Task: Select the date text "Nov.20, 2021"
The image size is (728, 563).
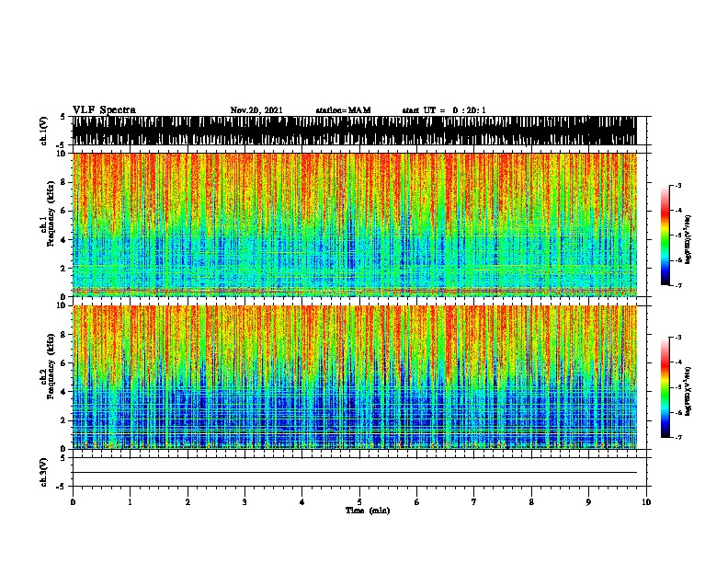Action: pos(256,110)
